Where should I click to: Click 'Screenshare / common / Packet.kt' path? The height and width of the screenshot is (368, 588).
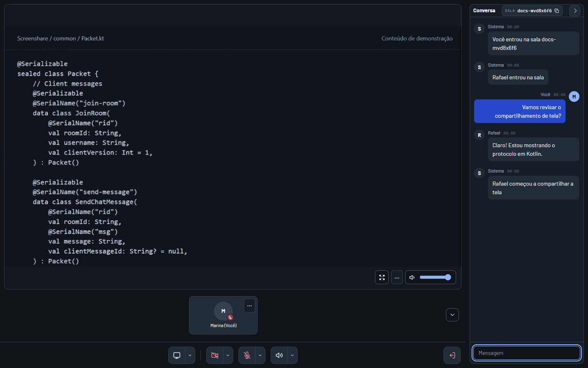(60, 38)
